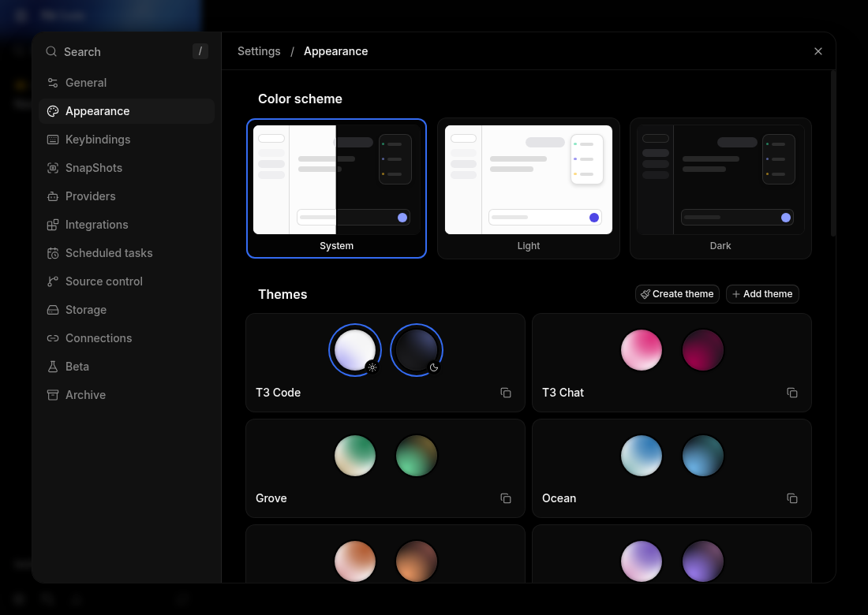Click the Create theme button
The image size is (868, 615).
(677, 294)
